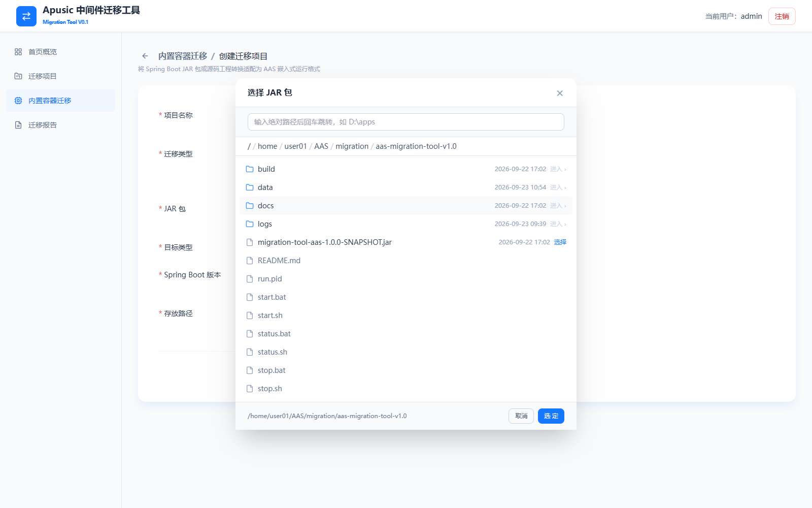Click the start.bat file icon
The width and height of the screenshot is (812, 508).
[x=250, y=297]
